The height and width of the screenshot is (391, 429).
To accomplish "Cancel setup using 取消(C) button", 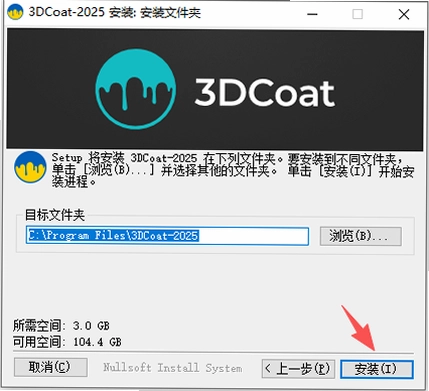I will click(x=51, y=367).
